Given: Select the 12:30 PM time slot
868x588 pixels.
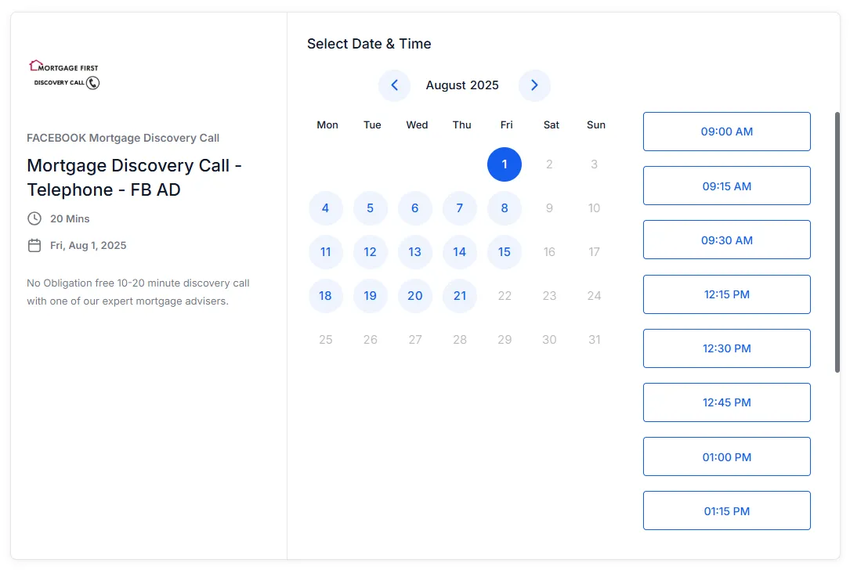Looking at the screenshot, I should (726, 348).
